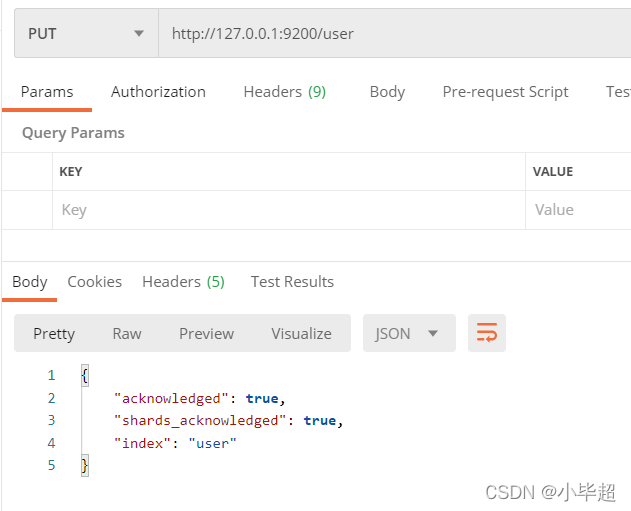
Task: Click the opening brace on line 1
Action: click(x=85, y=375)
